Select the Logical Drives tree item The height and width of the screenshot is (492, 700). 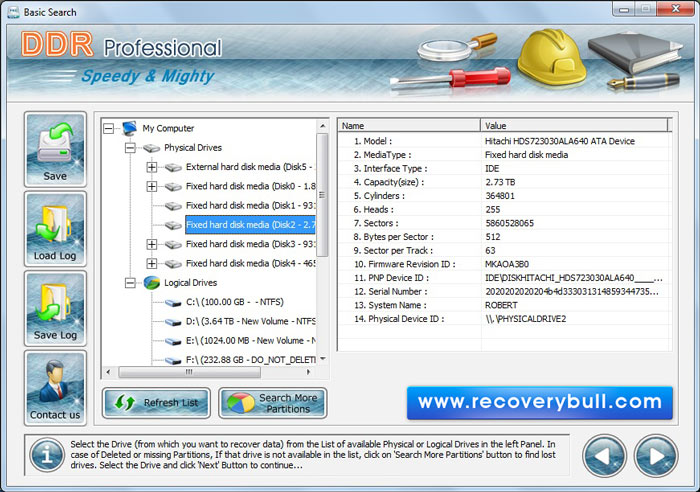(x=191, y=283)
